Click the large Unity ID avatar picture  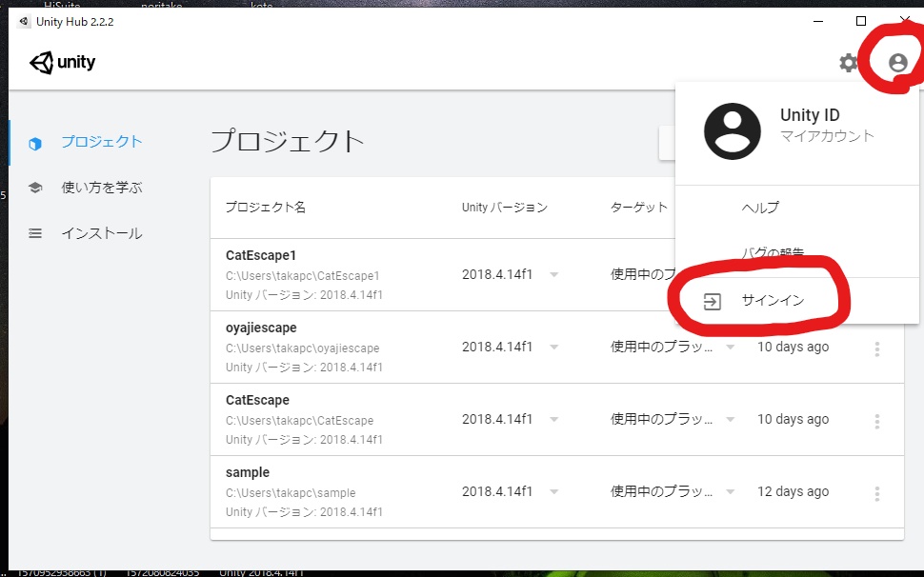pos(733,131)
